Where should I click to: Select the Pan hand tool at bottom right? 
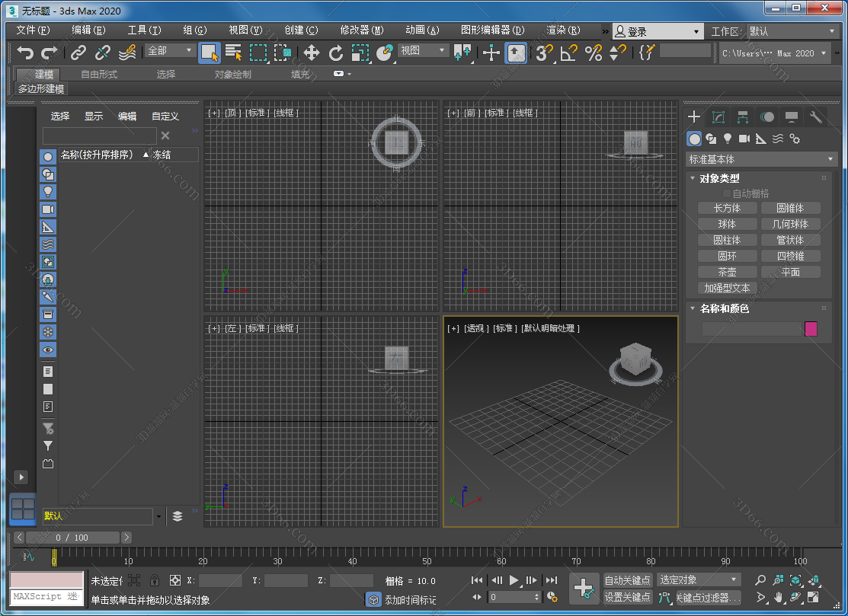pos(777,598)
